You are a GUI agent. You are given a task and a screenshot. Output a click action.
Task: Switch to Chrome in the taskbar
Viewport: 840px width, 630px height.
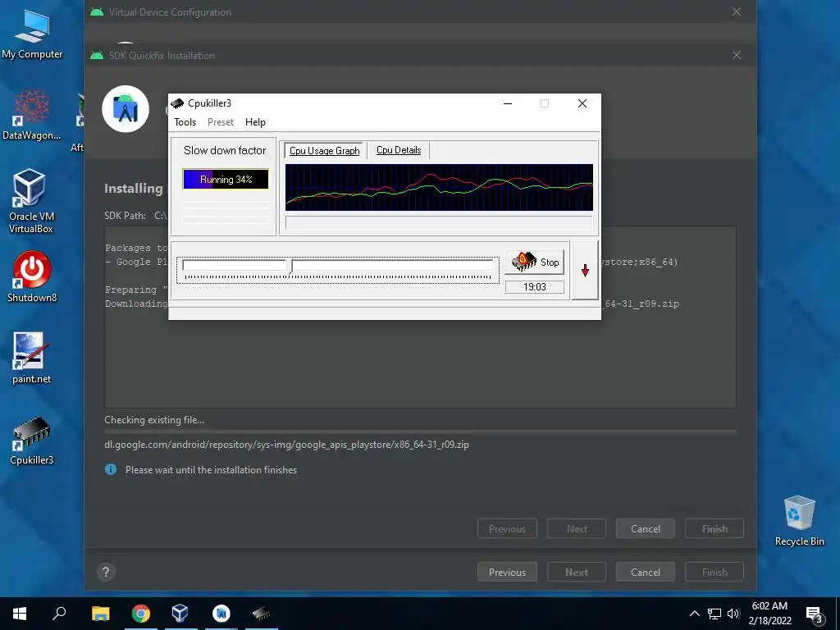(x=141, y=614)
